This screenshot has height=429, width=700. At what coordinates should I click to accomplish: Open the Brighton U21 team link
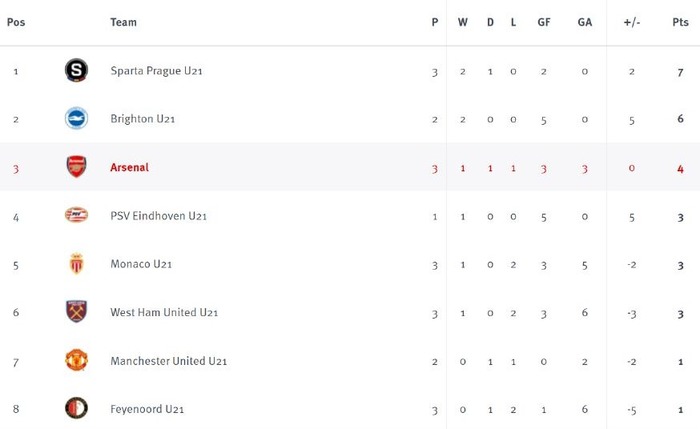click(x=142, y=119)
